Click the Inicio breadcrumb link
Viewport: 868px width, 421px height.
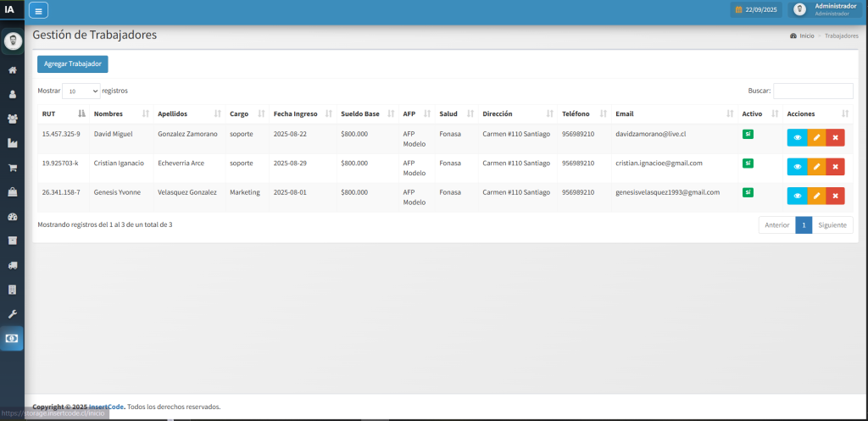coord(806,36)
